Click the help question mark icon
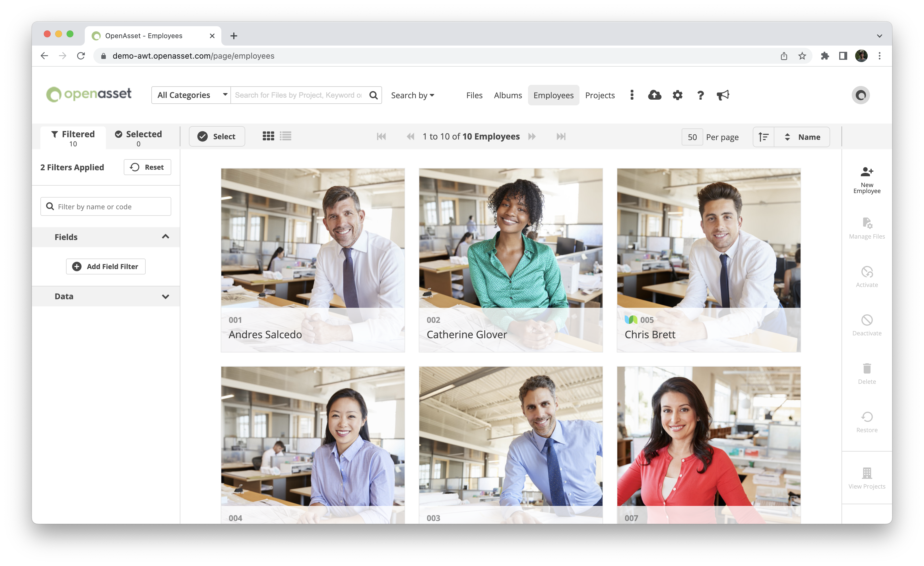 click(700, 95)
